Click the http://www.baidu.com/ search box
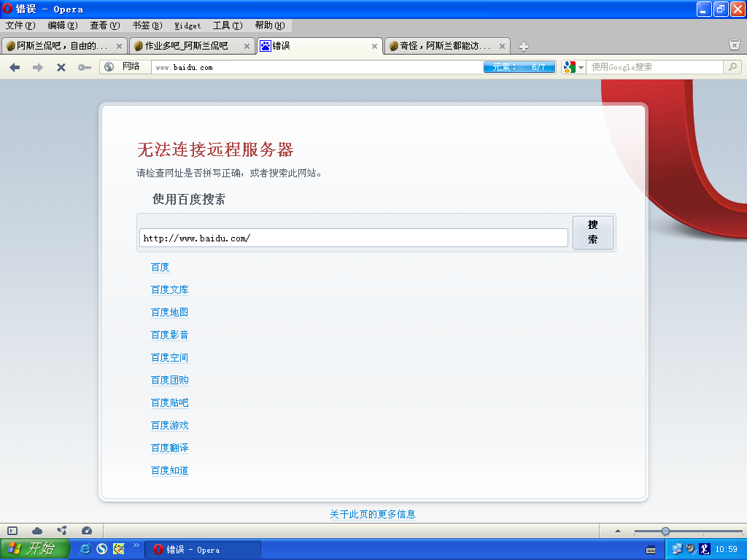 (354, 238)
